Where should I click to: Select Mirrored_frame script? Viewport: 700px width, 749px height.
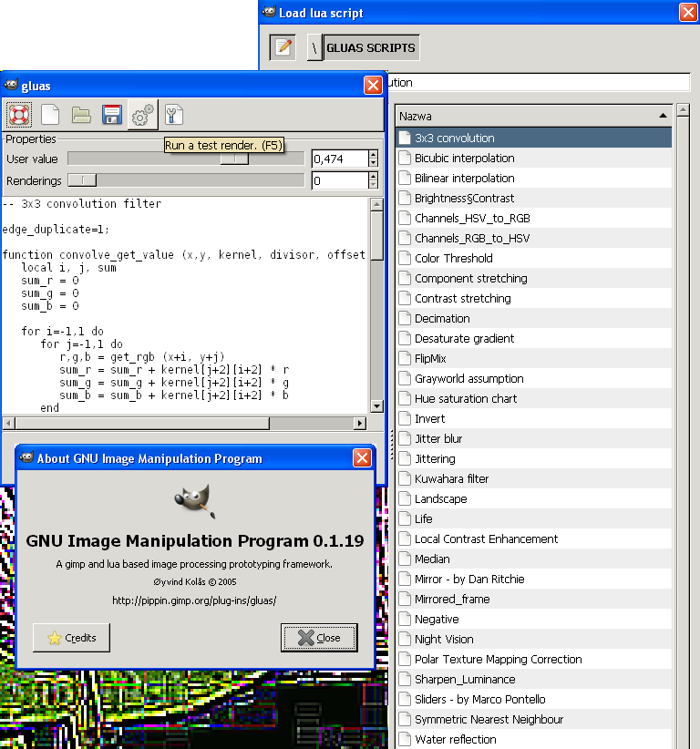pos(533,600)
